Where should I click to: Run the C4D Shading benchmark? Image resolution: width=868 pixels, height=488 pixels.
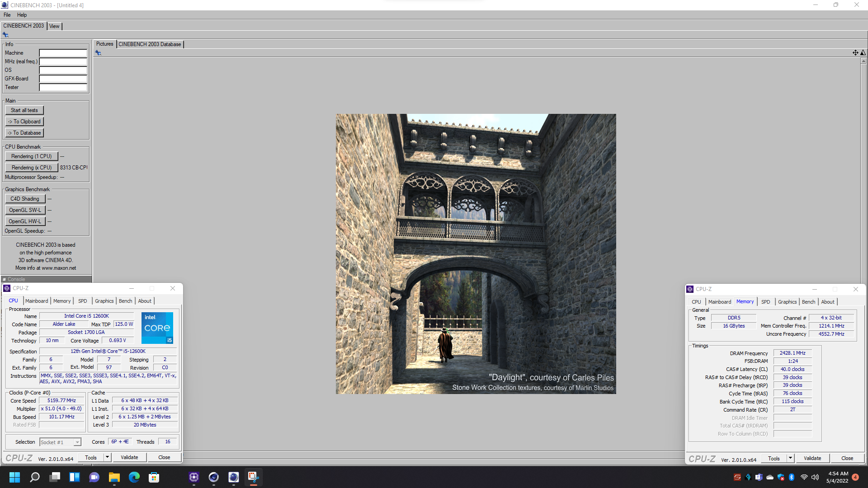pyautogui.click(x=25, y=199)
